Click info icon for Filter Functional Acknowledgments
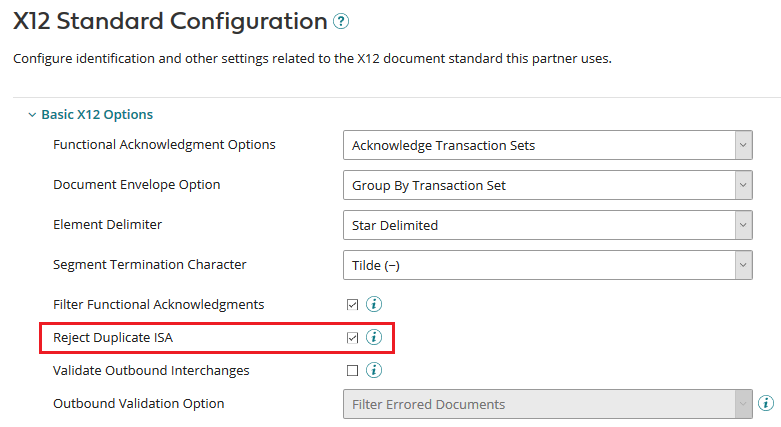Image resolution: width=781 pixels, height=427 pixels. tap(374, 304)
